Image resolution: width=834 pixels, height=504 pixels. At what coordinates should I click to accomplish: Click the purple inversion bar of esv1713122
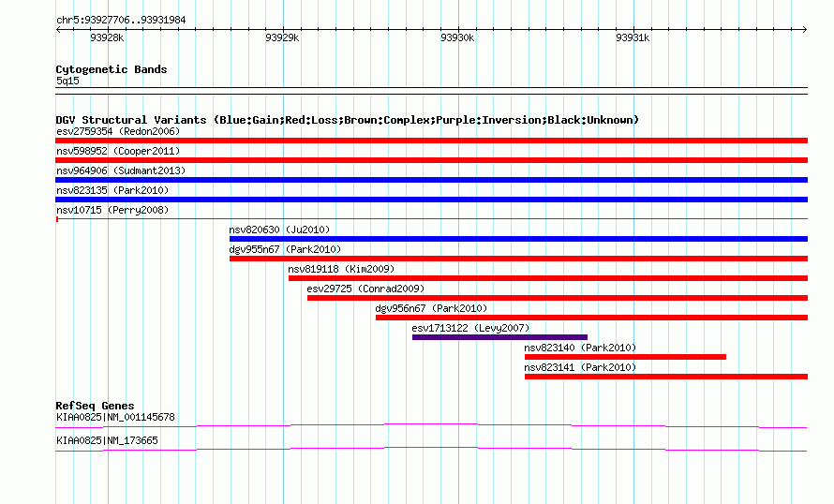500,337
